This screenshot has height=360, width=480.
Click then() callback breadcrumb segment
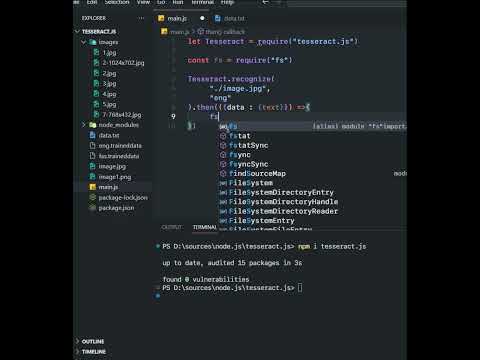(225, 32)
